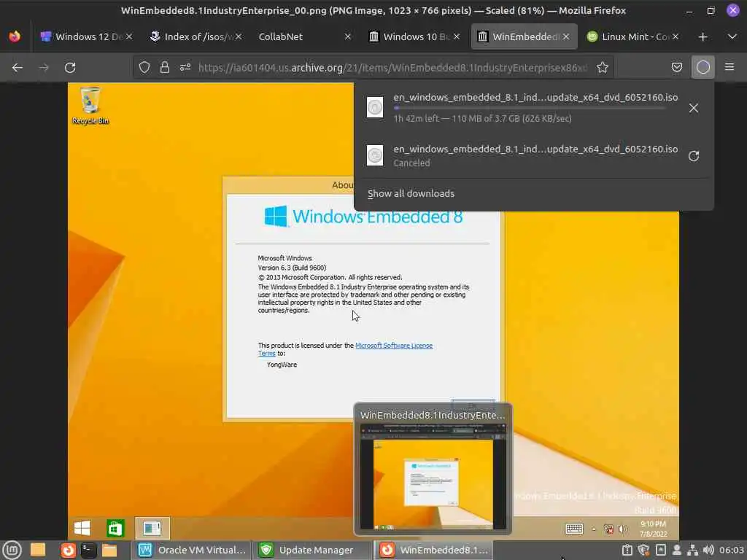Toggle the Firefox downloads button
This screenshot has height=560, width=747.
click(x=703, y=68)
